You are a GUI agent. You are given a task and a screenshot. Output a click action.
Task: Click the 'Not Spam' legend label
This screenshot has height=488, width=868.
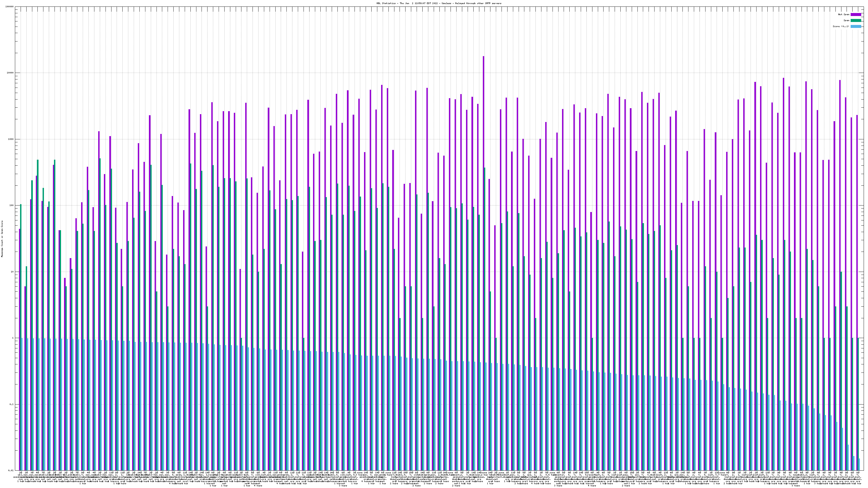[x=844, y=14]
